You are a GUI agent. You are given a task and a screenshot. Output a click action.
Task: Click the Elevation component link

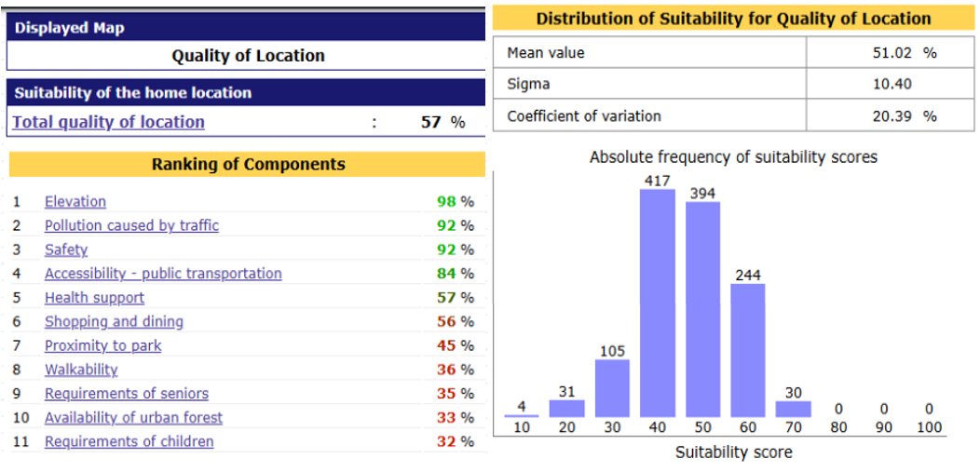click(x=75, y=202)
